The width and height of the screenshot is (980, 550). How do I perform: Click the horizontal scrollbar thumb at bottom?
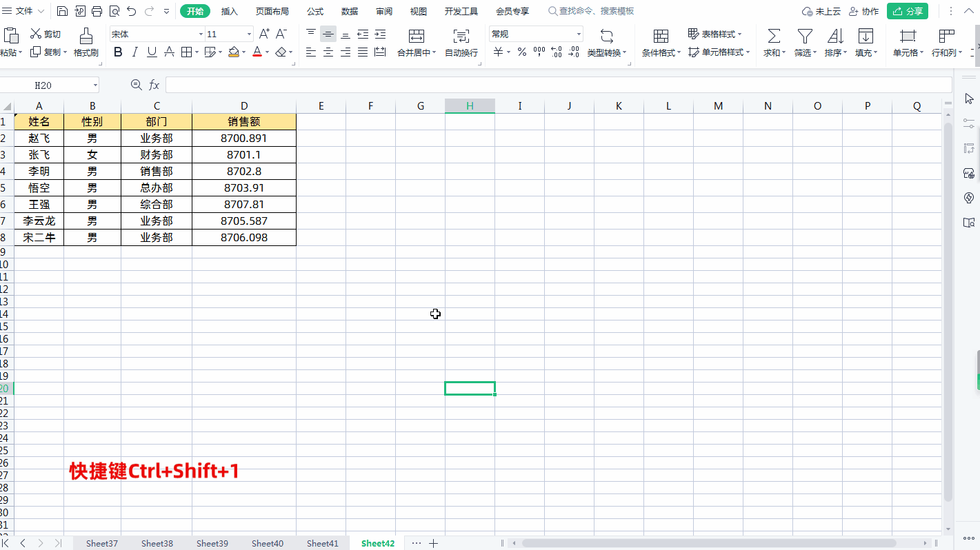click(x=709, y=543)
